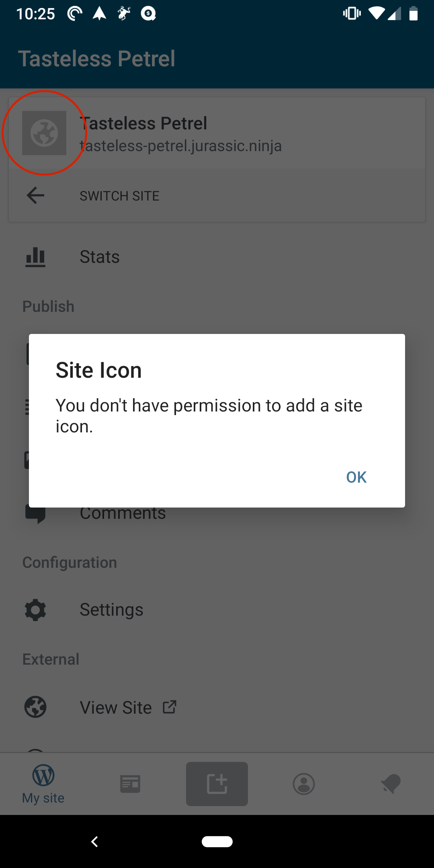Open Notifications via the bell icon
The image size is (434, 868).
click(x=391, y=783)
